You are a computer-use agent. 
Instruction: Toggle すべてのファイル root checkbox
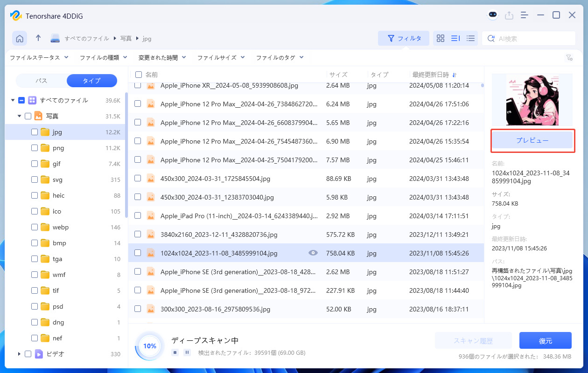(21, 100)
